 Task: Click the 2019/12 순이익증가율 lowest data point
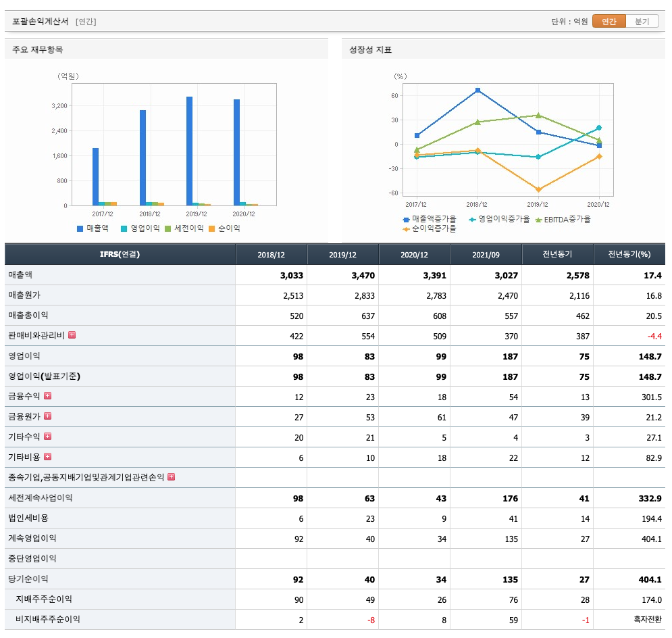point(539,189)
